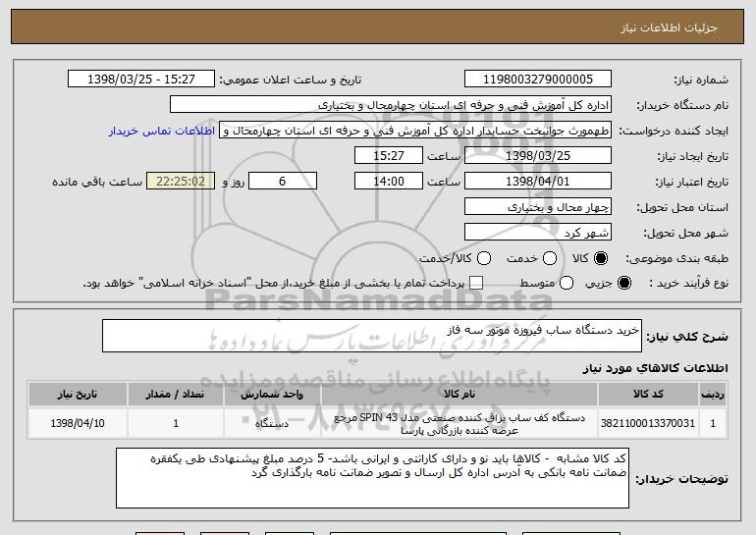This screenshot has width=756, height=535.
Task: Click need date cell 1398/04/10
Action: tap(78, 423)
